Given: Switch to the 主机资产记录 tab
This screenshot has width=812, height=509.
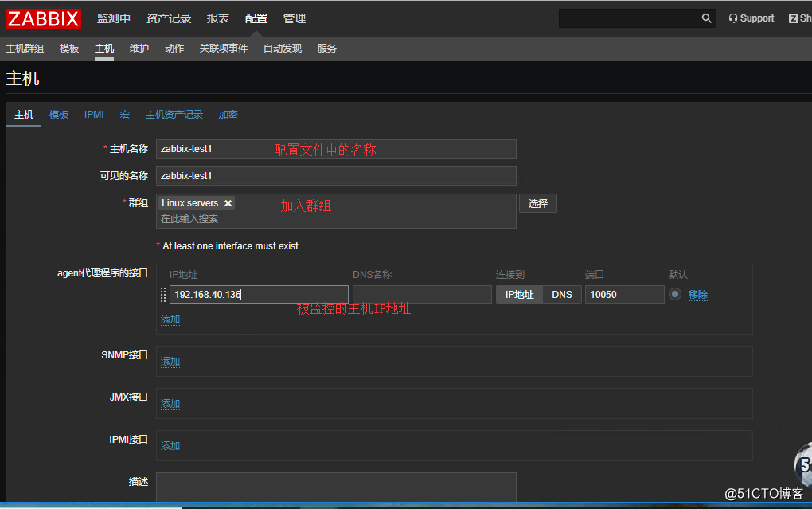Looking at the screenshot, I should 174,115.
